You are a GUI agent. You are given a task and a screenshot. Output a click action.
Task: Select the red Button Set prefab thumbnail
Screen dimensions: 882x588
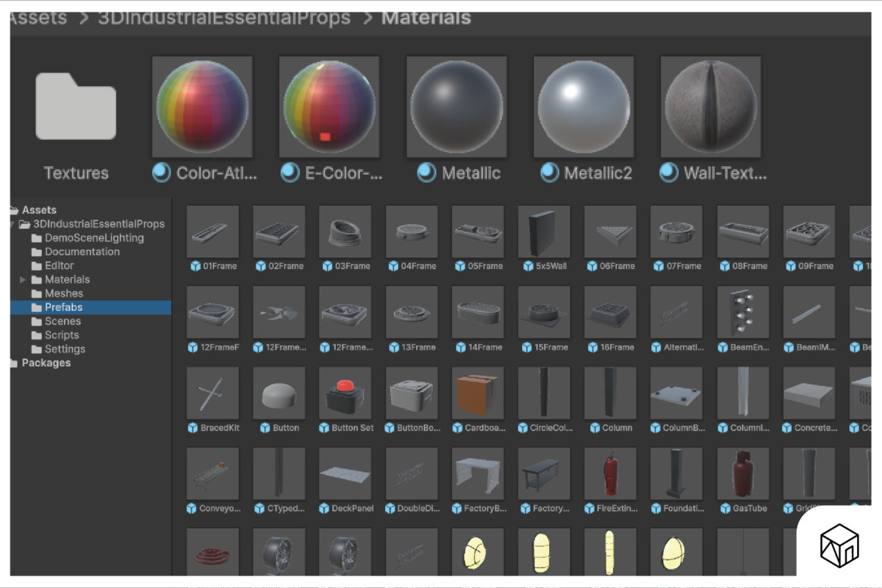pyautogui.click(x=345, y=393)
